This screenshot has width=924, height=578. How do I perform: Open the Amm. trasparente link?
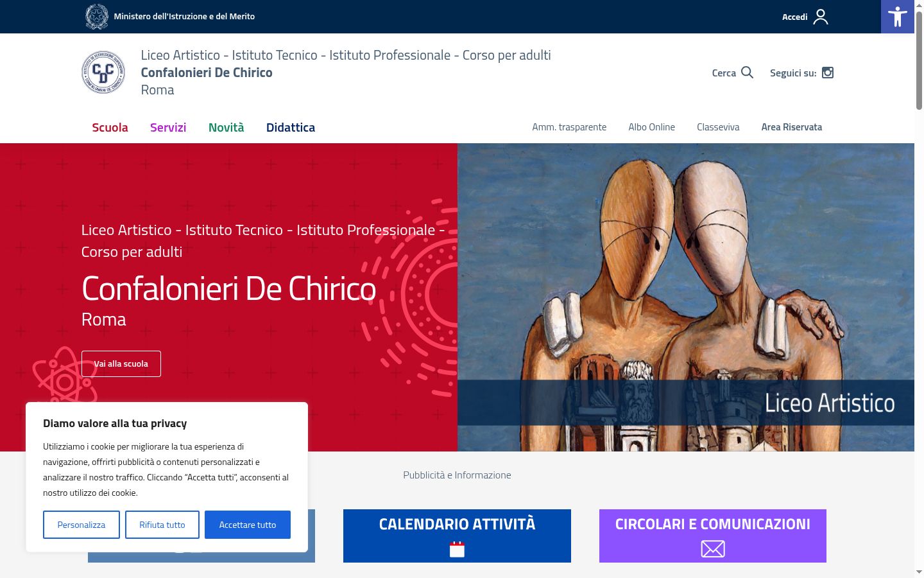click(569, 127)
